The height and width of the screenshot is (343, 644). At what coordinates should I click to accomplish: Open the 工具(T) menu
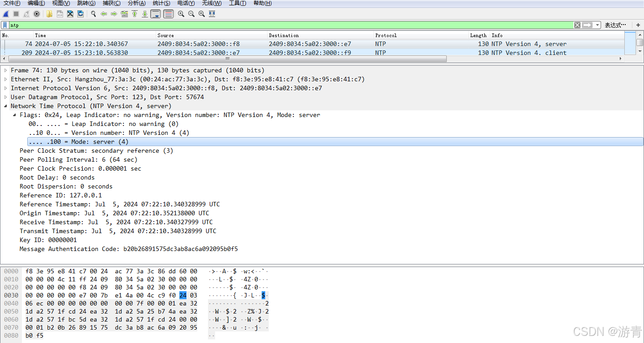tap(237, 3)
